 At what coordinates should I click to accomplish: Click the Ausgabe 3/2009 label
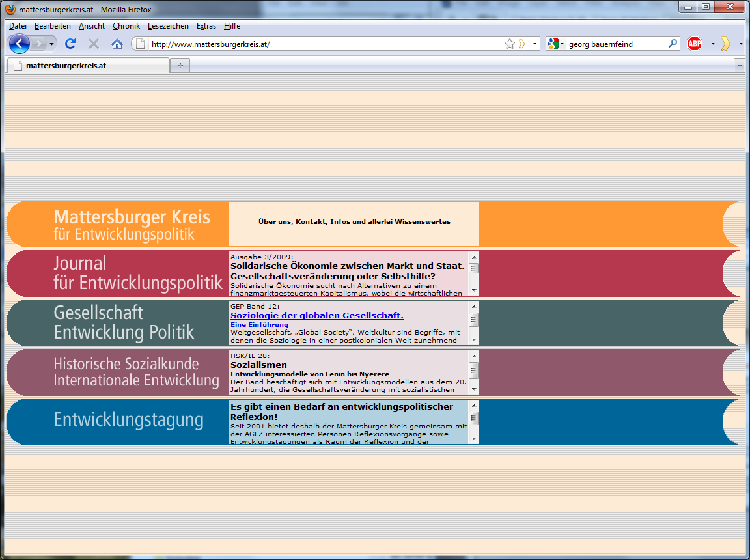[262, 257]
